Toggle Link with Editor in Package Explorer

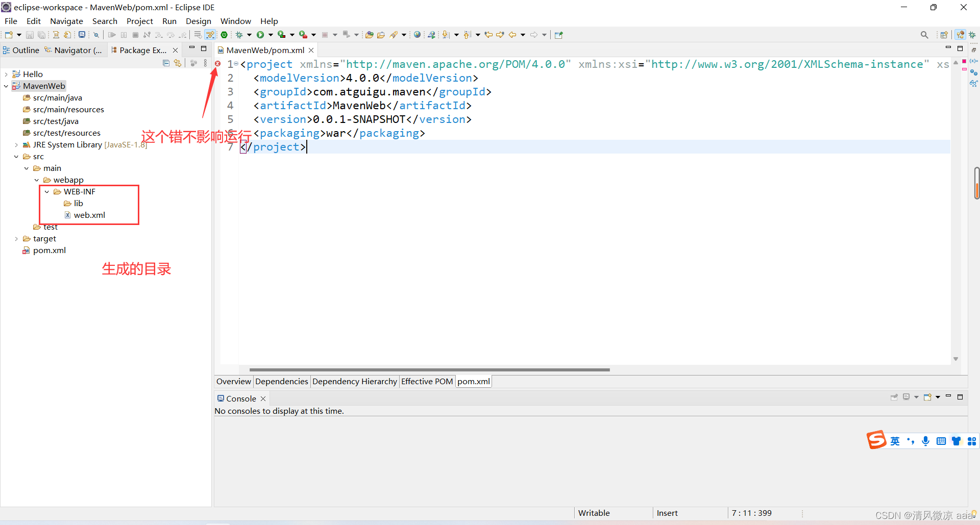(177, 63)
